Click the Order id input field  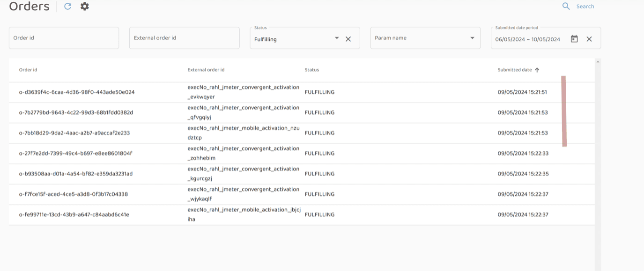click(64, 38)
